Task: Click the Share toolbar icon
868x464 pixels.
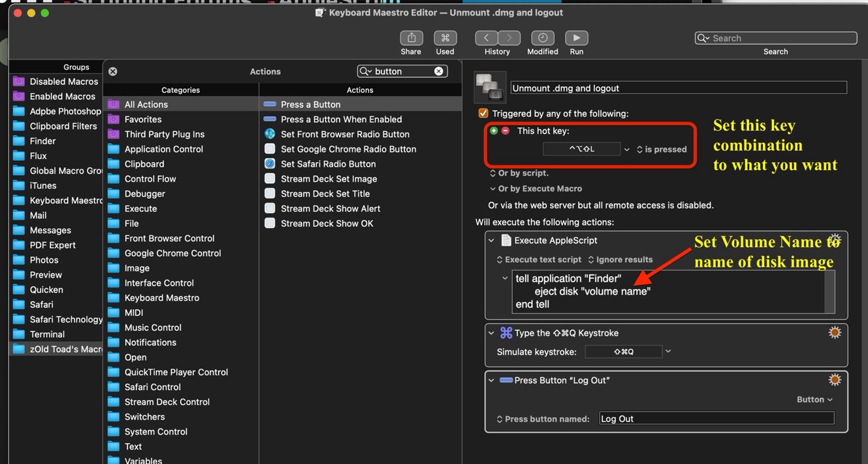Action: (411, 38)
